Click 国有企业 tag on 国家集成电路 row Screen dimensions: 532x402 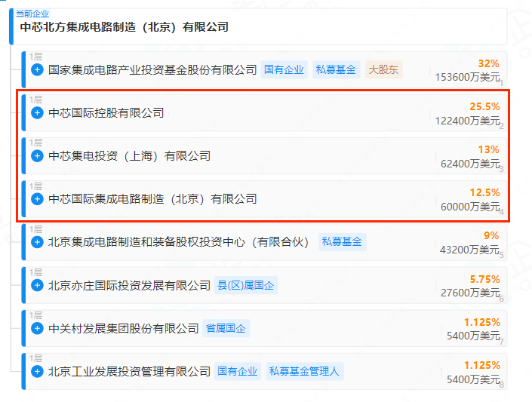284,70
